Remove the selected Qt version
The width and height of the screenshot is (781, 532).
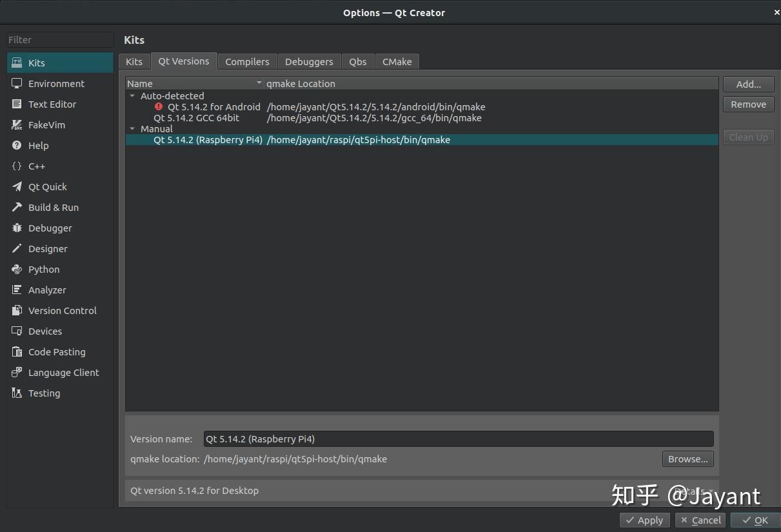click(x=747, y=104)
